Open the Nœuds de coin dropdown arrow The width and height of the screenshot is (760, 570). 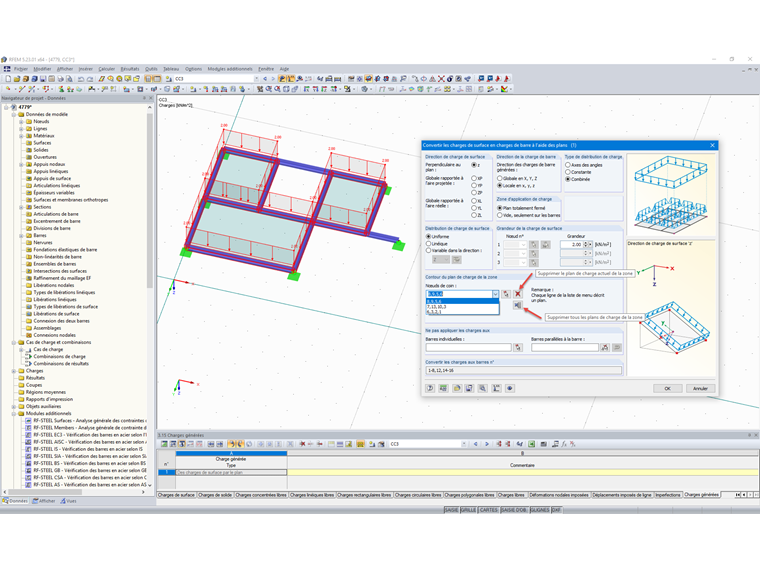(x=495, y=294)
